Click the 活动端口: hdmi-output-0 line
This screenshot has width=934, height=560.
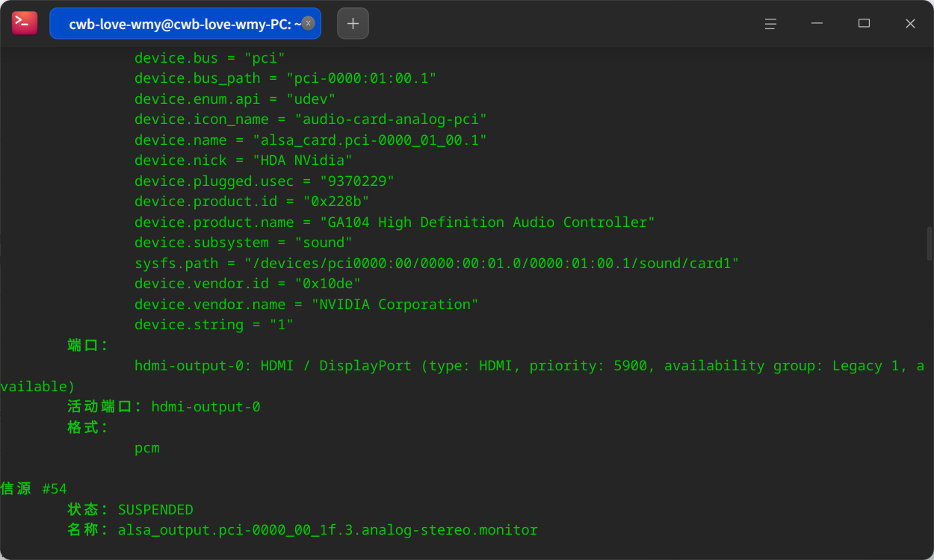[x=164, y=407]
